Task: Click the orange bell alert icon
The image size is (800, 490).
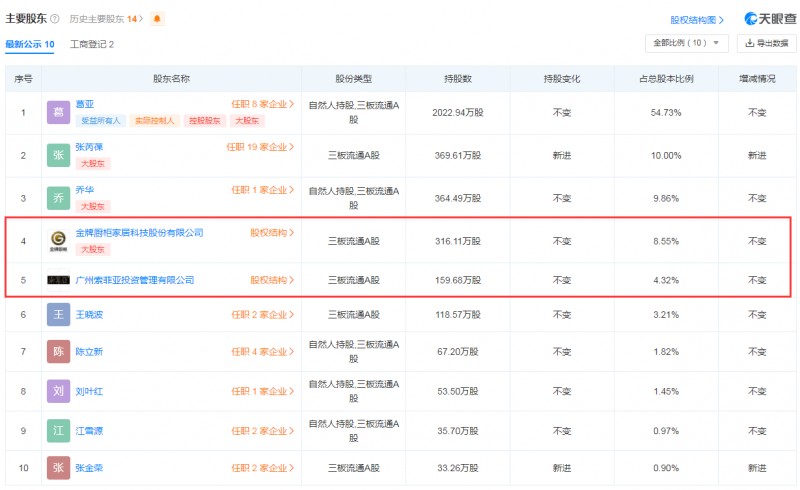Action: (x=157, y=19)
